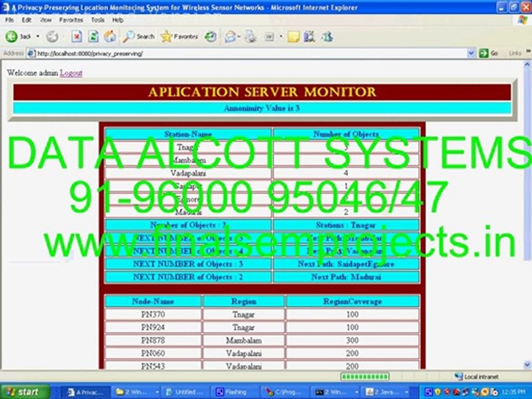Screen dimensions: 532x399
Task: Click the Logout link
Action: click(x=71, y=73)
